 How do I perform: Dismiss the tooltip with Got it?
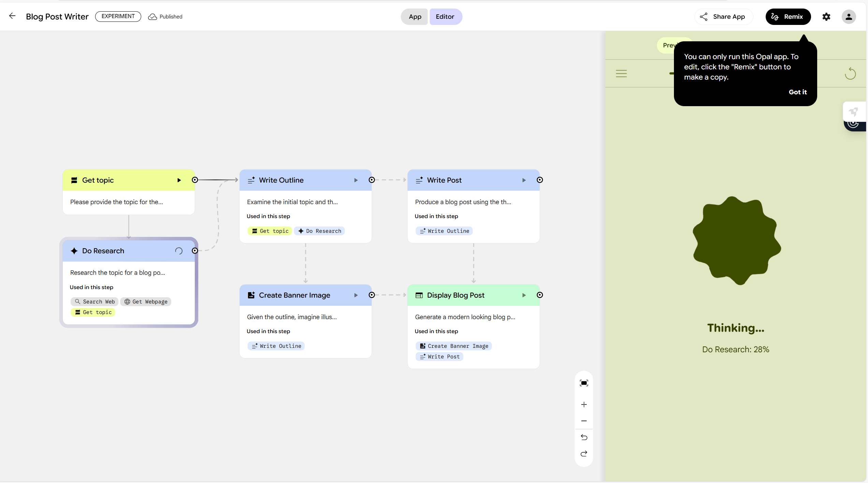[797, 92]
